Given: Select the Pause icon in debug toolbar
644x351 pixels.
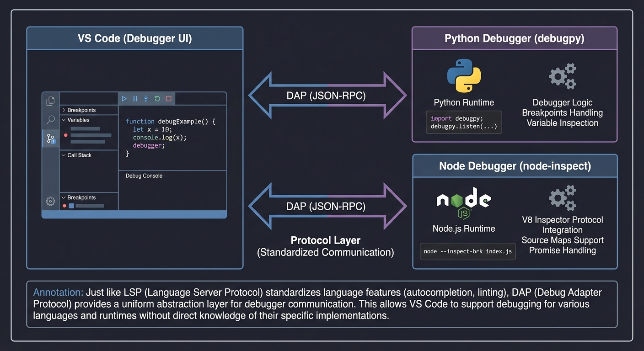Looking at the screenshot, I should click(135, 98).
